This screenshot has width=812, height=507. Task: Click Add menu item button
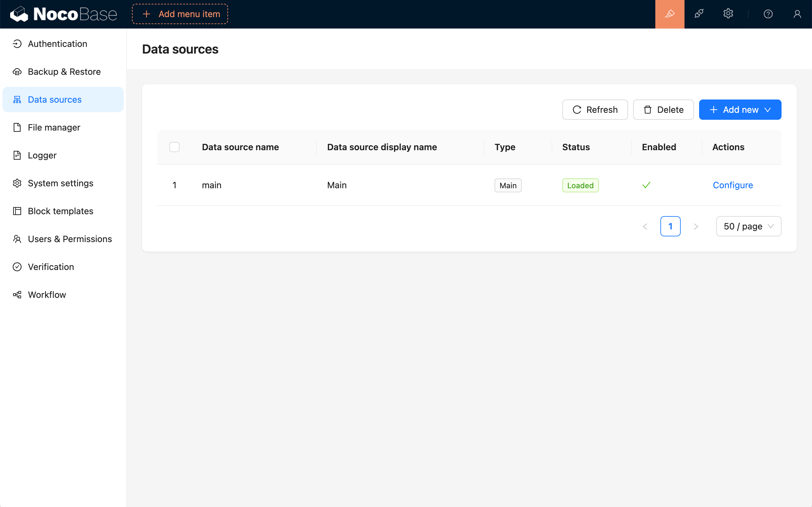pos(180,14)
